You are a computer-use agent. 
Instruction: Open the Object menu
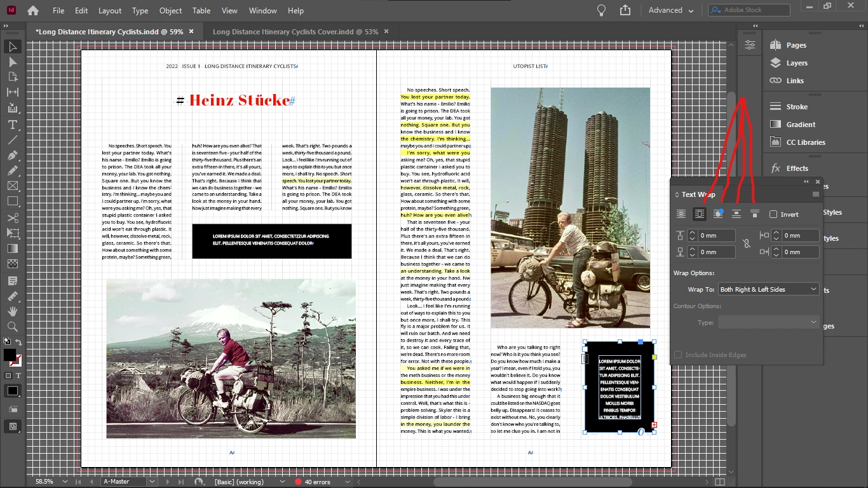pyautogui.click(x=170, y=10)
